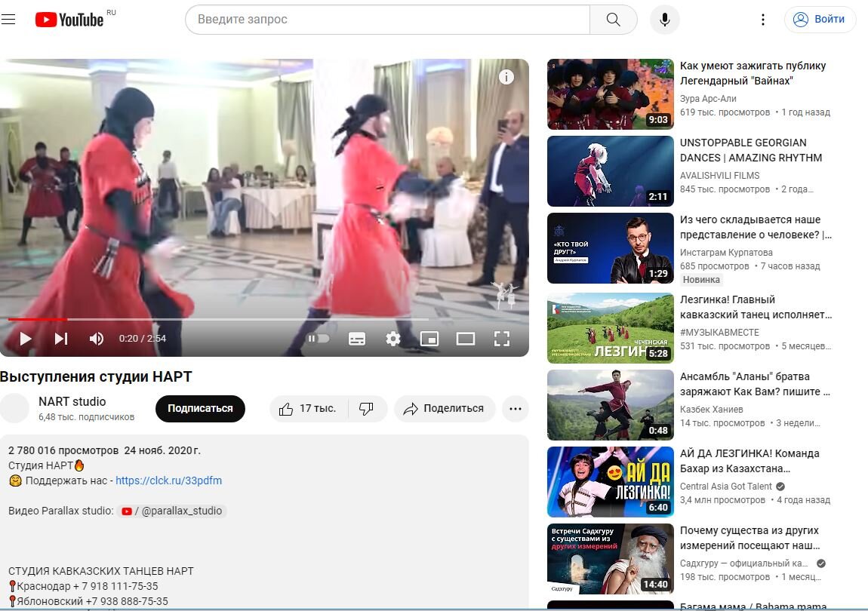
Task: Activate miniplayer mode
Action: tap(429, 338)
